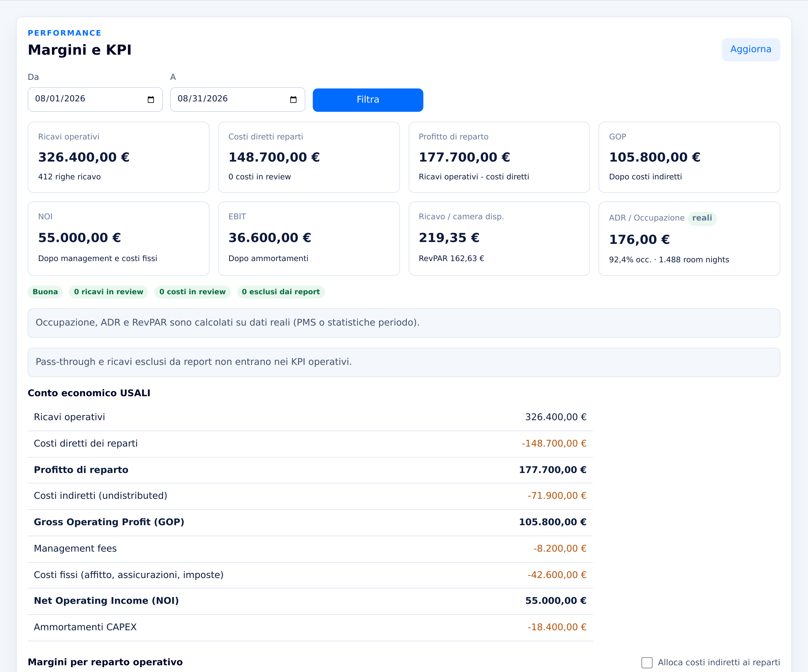This screenshot has height=672, width=808.
Task: Open calendar picker in Da date field
Action: click(151, 100)
